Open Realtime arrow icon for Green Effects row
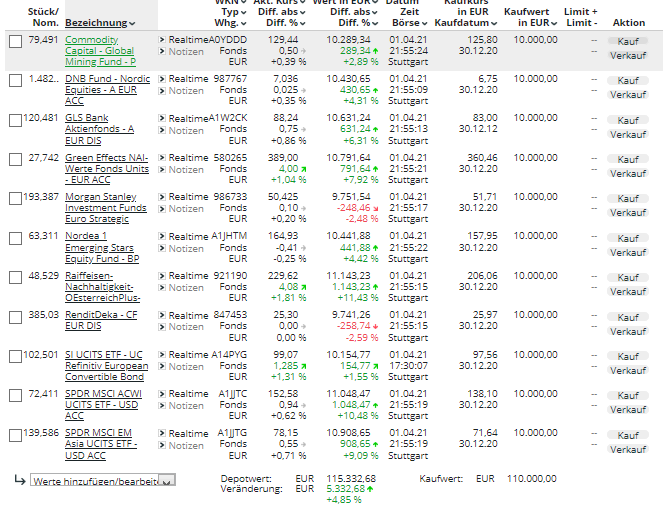663x514 pixels. coord(162,158)
